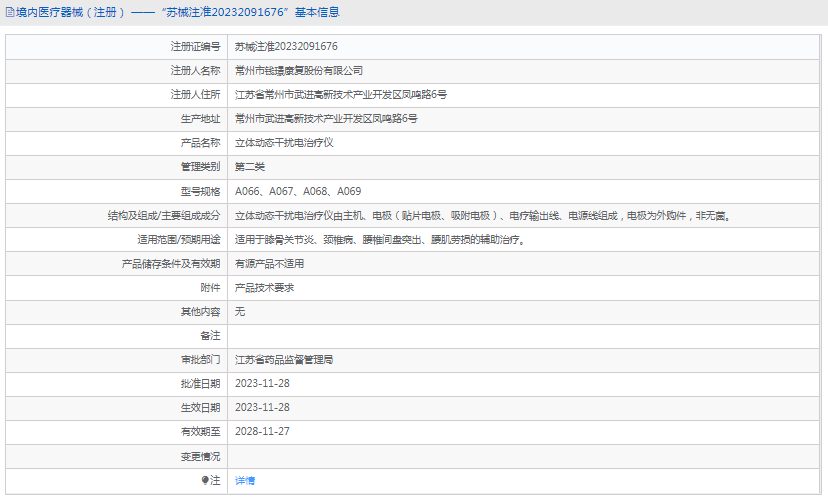Click the 其他内容 value 无
The image size is (828, 501).
[240, 311]
